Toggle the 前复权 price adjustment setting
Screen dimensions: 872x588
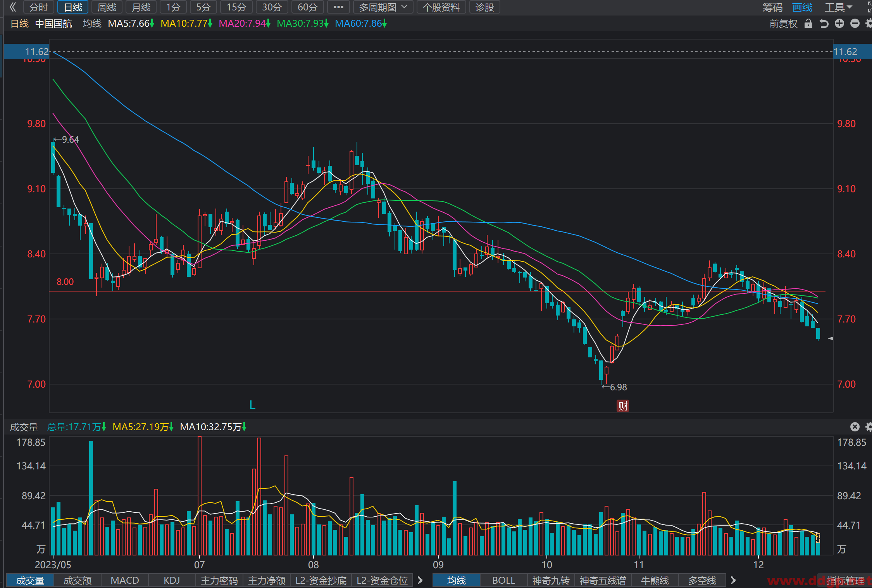[783, 24]
